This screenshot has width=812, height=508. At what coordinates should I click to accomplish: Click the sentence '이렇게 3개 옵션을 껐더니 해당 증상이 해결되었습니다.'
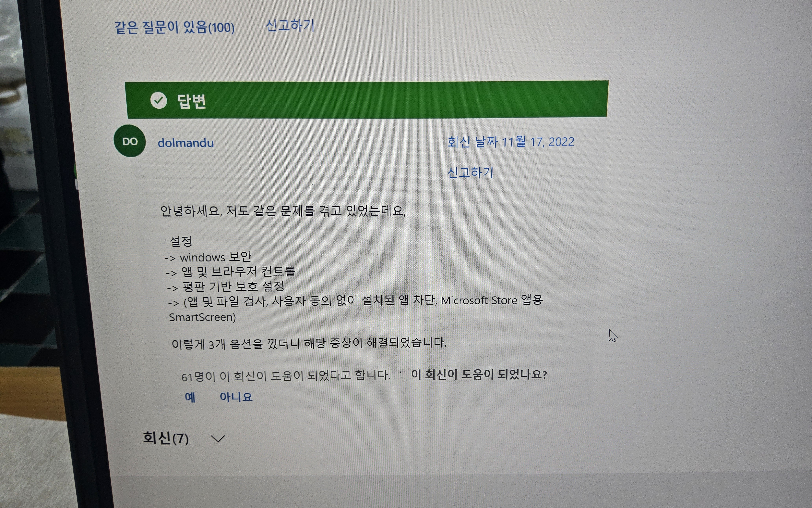tap(309, 343)
